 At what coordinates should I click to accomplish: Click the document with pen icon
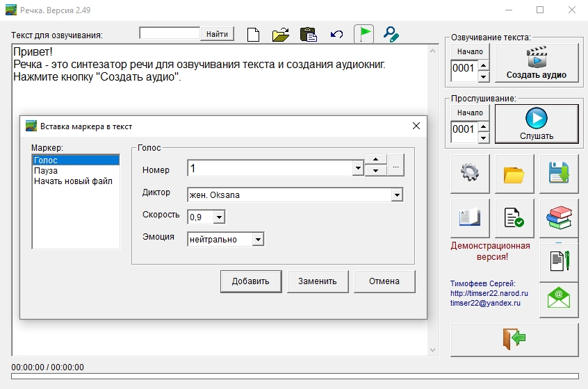(x=559, y=262)
